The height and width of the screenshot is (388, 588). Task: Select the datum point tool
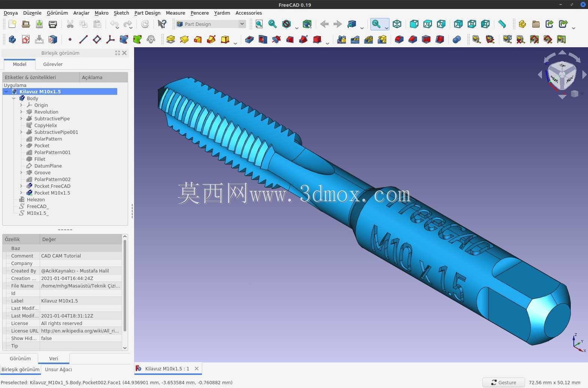coord(70,39)
